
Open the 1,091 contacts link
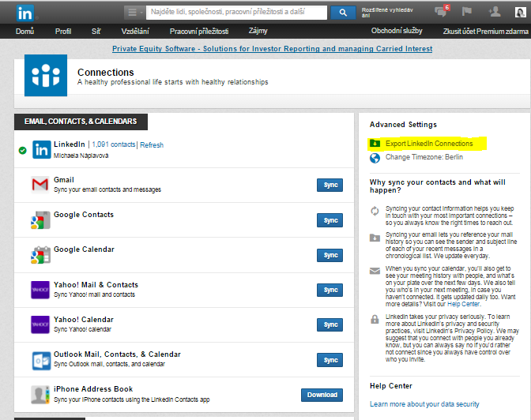coord(114,144)
